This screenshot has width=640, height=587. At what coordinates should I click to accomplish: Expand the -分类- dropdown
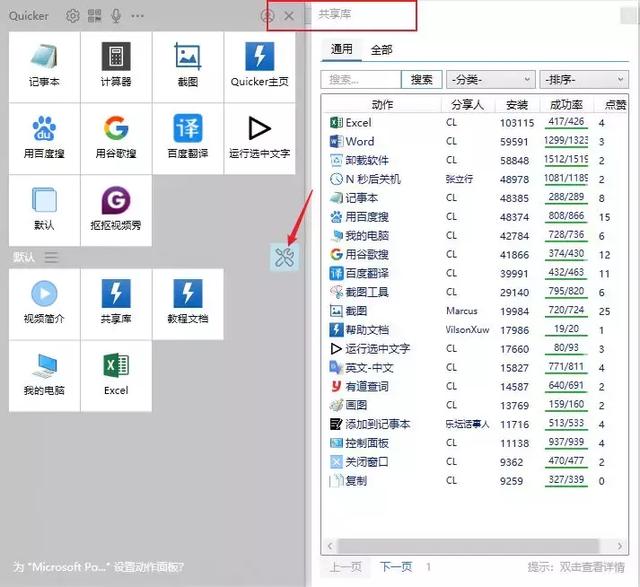[491, 79]
